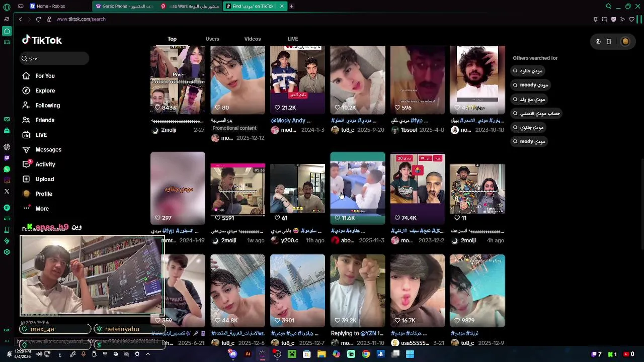Click the pin icon in browser toolbar
The height and width of the screenshot is (362, 644).
point(596,19)
